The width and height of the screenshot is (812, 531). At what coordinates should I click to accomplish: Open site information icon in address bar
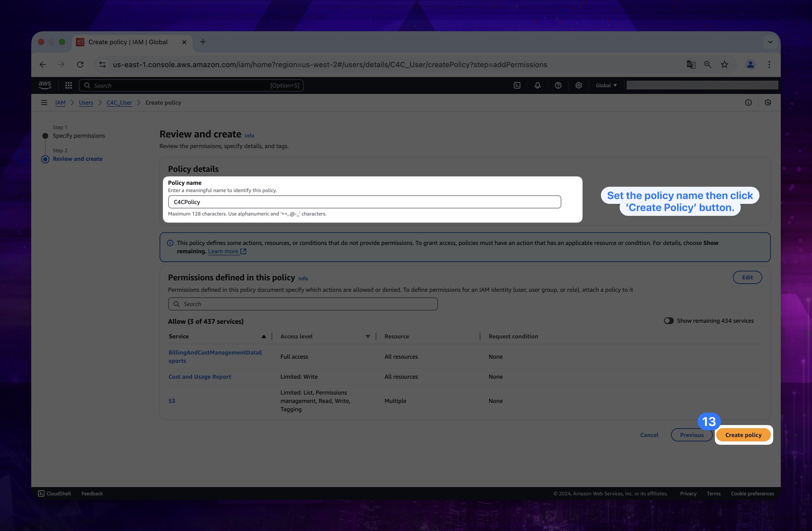tap(102, 65)
